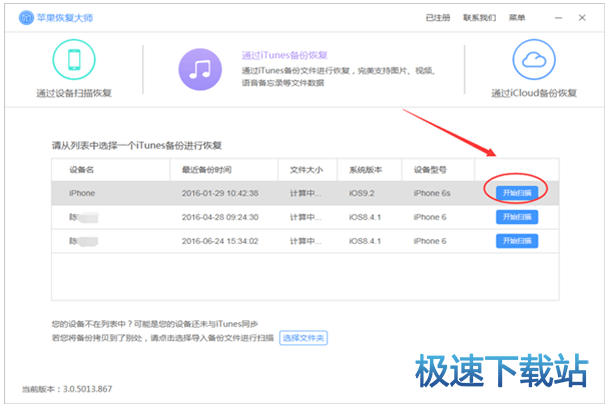609x408 pixels.
Task: Select the iCloud backup cloud icon
Action: point(534,60)
